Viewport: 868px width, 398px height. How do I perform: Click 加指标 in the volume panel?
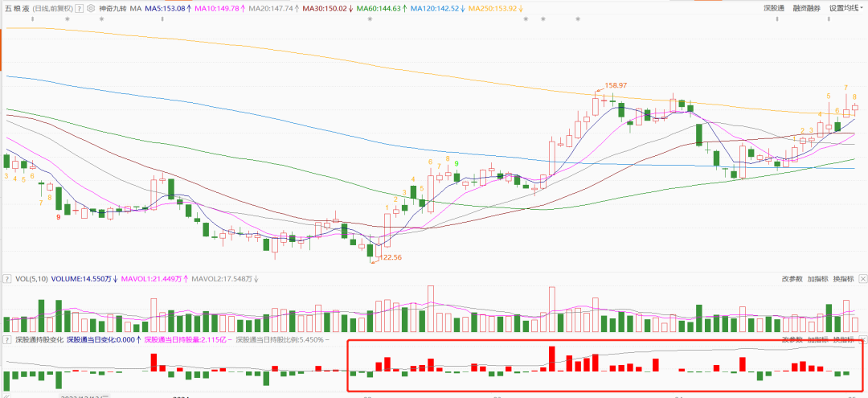pyautogui.click(x=817, y=279)
